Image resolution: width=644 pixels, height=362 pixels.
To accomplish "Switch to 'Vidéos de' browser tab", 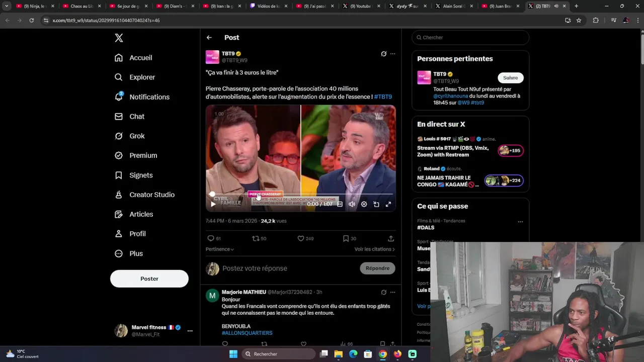I will click(x=268, y=6).
